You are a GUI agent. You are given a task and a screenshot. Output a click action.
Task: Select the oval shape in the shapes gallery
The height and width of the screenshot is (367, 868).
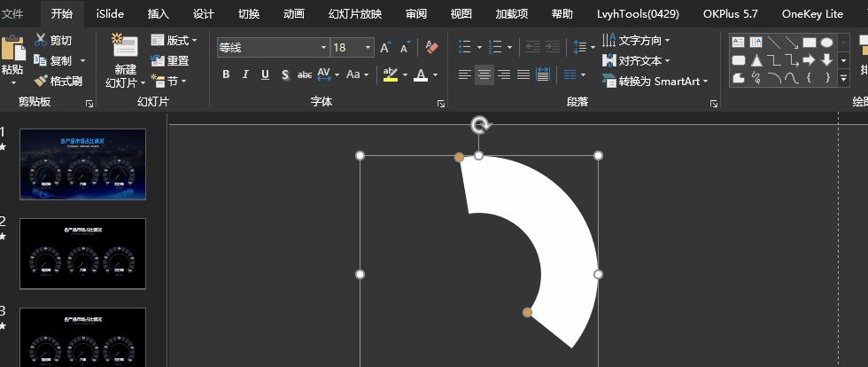(x=826, y=42)
